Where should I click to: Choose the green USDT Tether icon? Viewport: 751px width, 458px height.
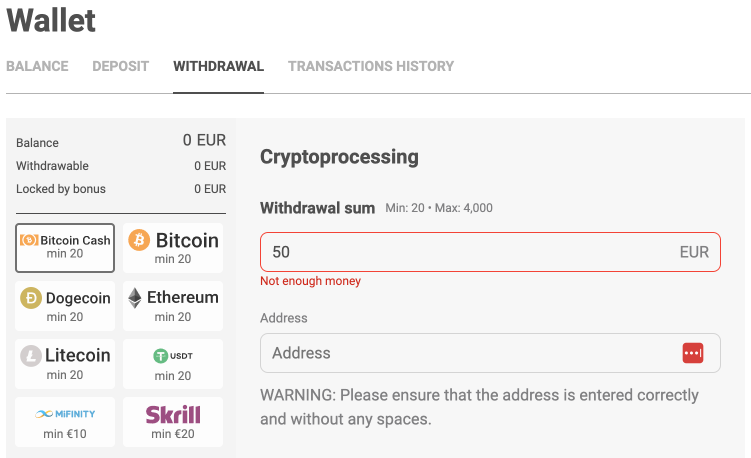click(x=159, y=356)
